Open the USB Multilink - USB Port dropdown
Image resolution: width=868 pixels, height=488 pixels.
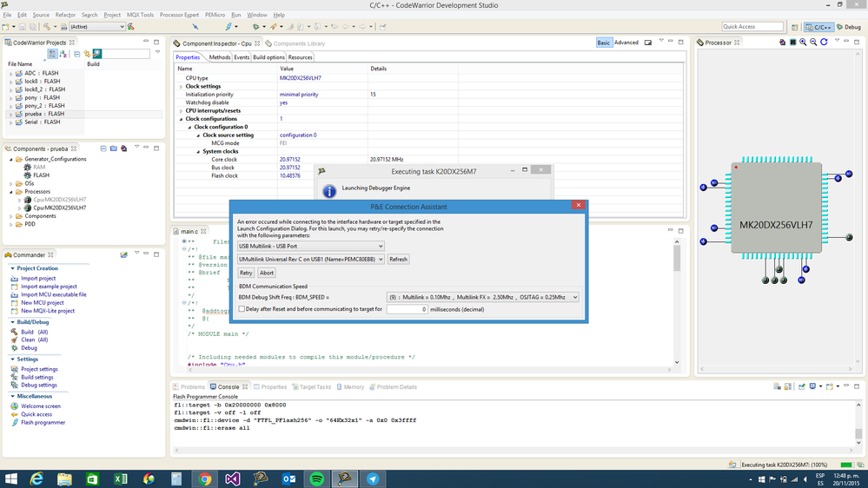(310, 247)
